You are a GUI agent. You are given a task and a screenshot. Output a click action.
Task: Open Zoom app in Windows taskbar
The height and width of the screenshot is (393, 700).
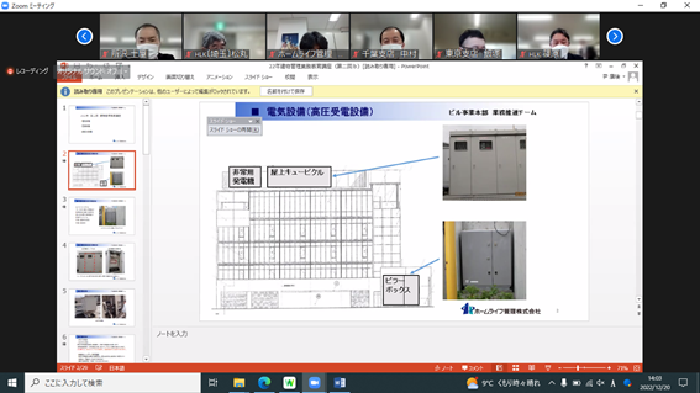click(315, 383)
